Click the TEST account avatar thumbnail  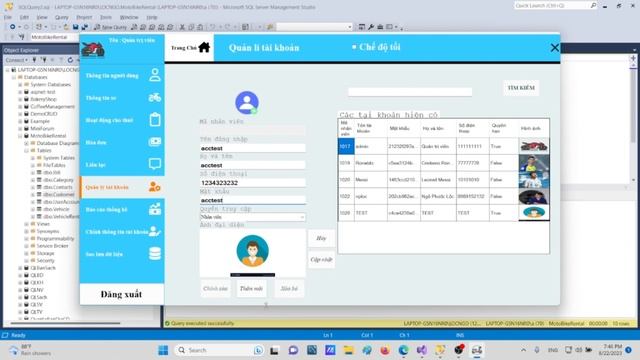coord(534,213)
